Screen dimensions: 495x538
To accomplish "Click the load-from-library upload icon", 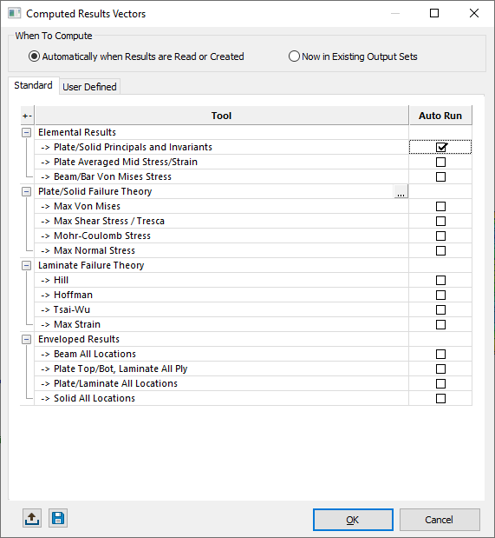I will click(32, 518).
